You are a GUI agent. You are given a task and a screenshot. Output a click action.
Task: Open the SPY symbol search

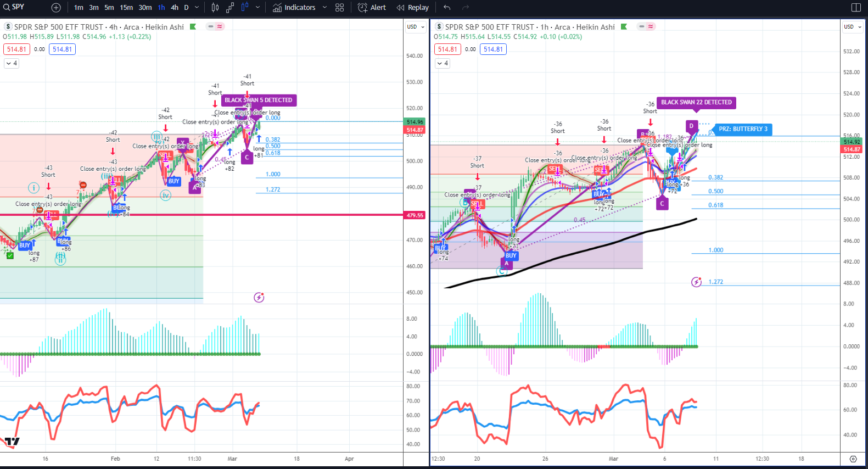pyautogui.click(x=15, y=7)
